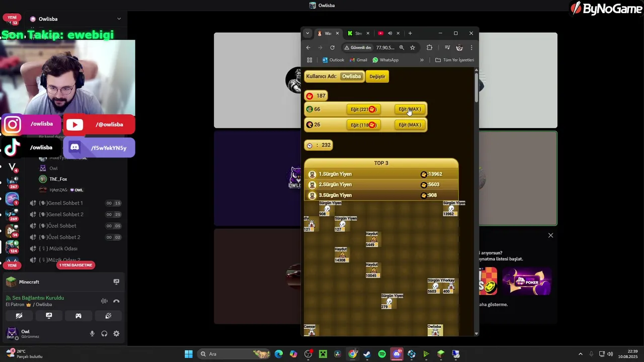
Task: Start an activity with the gamepad button
Action: tap(78, 316)
